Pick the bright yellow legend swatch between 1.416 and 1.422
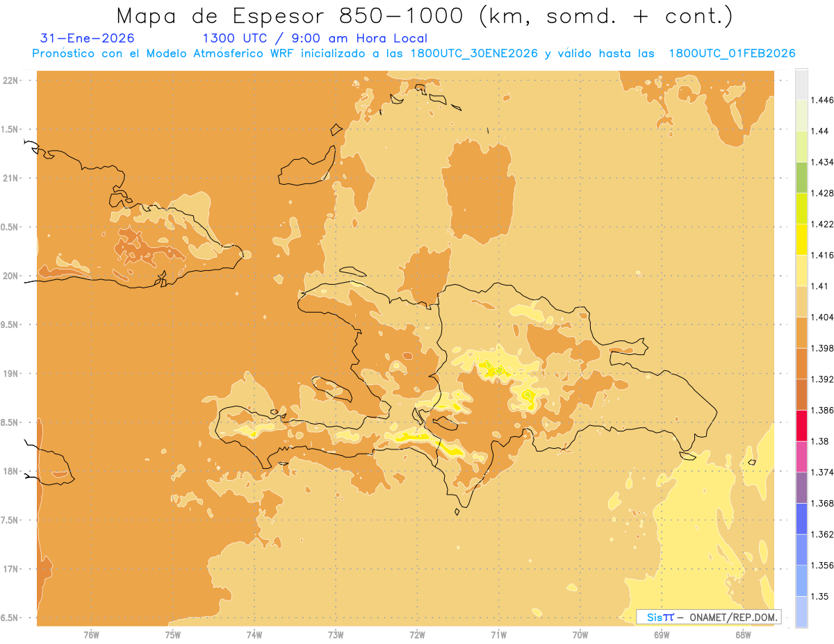The height and width of the screenshot is (644, 834). point(801,239)
